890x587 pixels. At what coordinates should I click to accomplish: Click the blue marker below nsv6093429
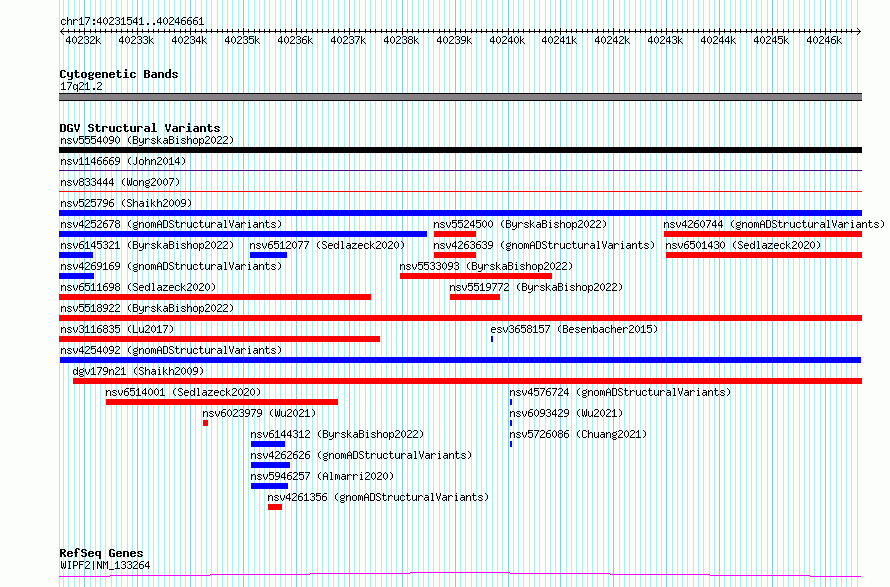coord(511,423)
